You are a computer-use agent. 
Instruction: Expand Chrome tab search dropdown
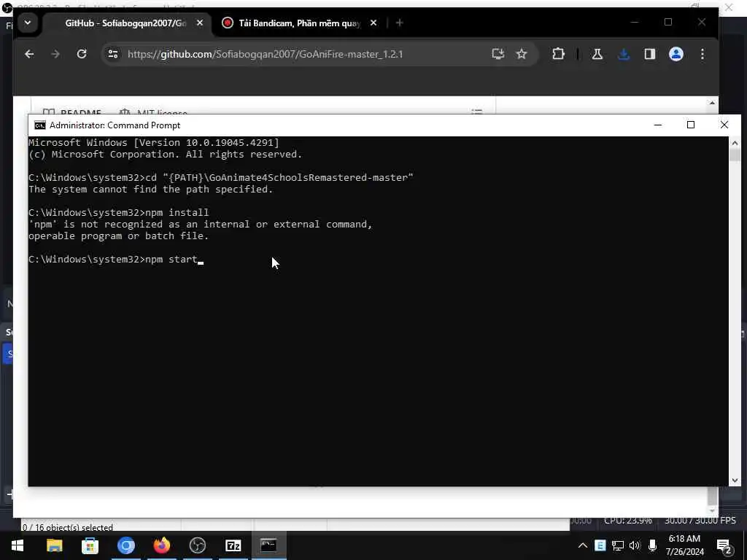tap(28, 23)
